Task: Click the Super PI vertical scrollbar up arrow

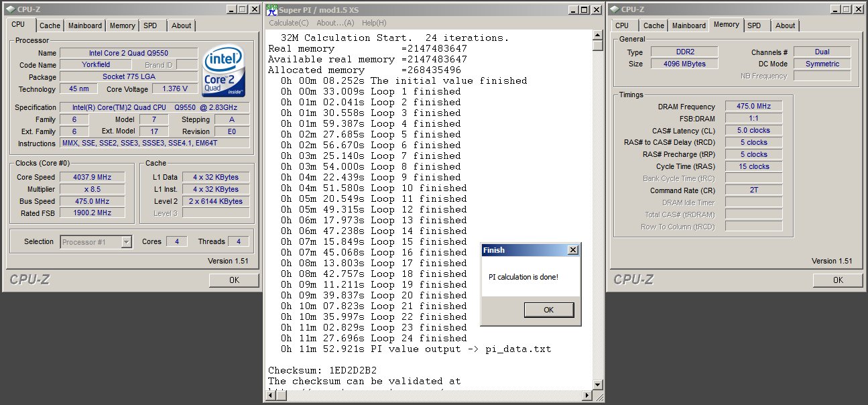Action: [x=598, y=36]
